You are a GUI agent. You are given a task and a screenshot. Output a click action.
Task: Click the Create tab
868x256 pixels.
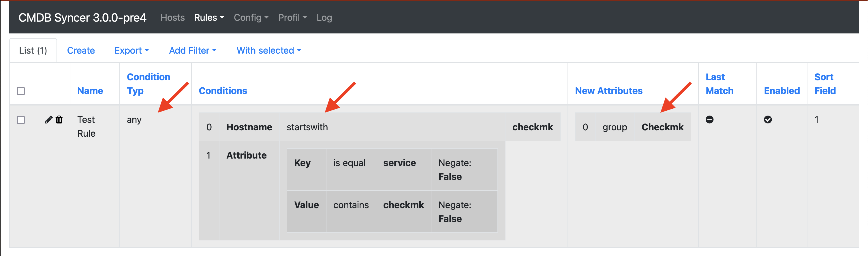pos(81,50)
